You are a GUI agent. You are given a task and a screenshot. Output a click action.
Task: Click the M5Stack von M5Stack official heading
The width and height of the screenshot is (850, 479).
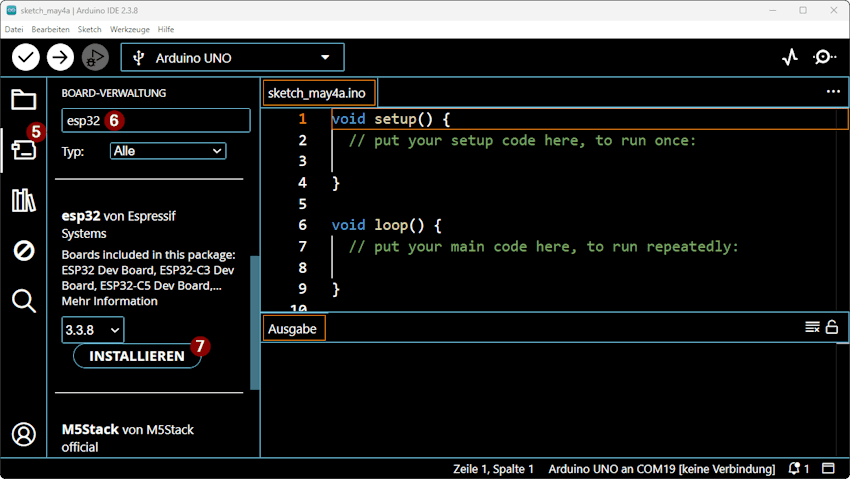pyautogui.click(x=127, y=438)
